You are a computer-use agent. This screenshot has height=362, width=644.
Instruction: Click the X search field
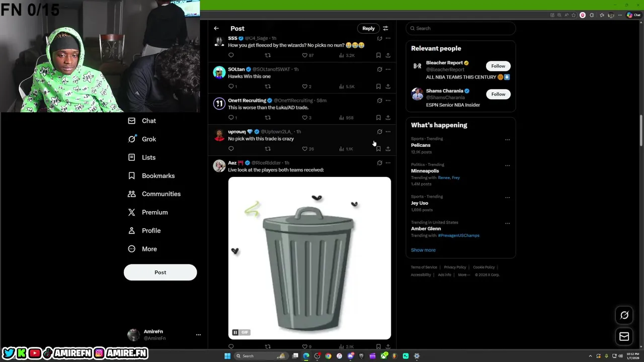tap(461, 29)
